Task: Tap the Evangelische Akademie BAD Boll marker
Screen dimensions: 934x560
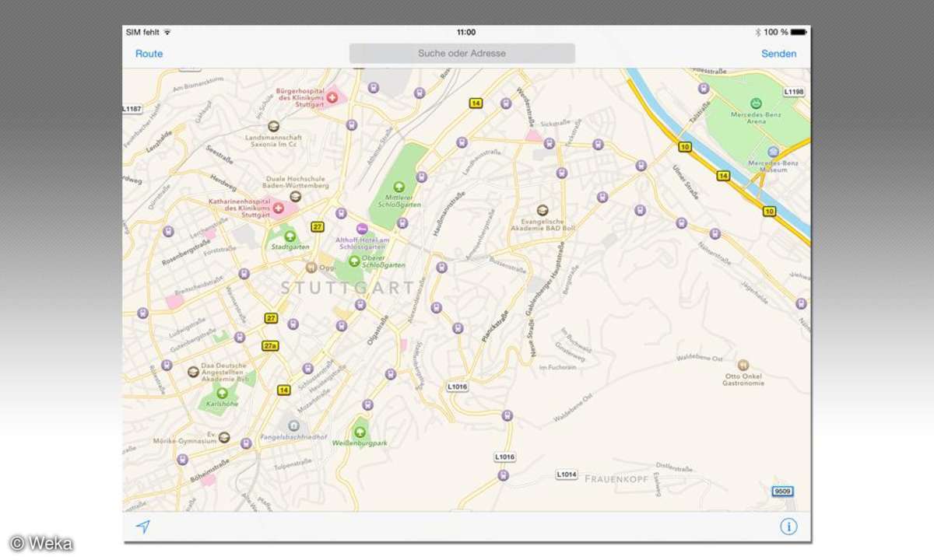Action: click(x=542, y=208)
